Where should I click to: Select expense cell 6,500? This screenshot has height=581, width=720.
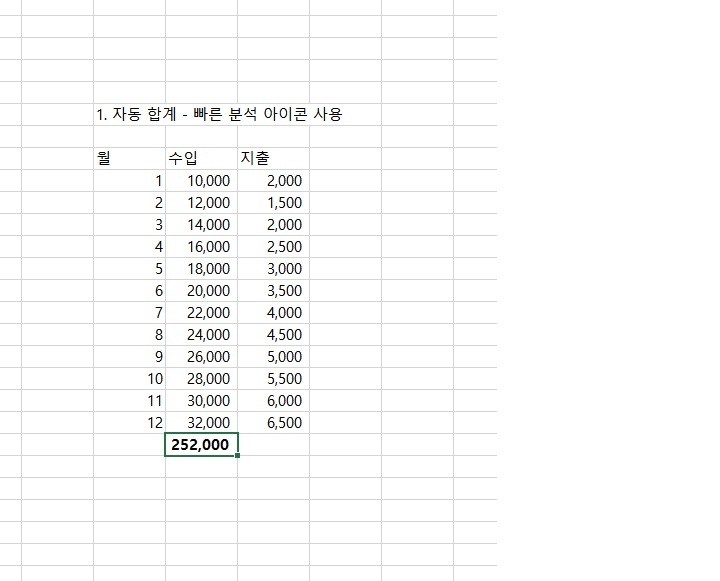273,423
